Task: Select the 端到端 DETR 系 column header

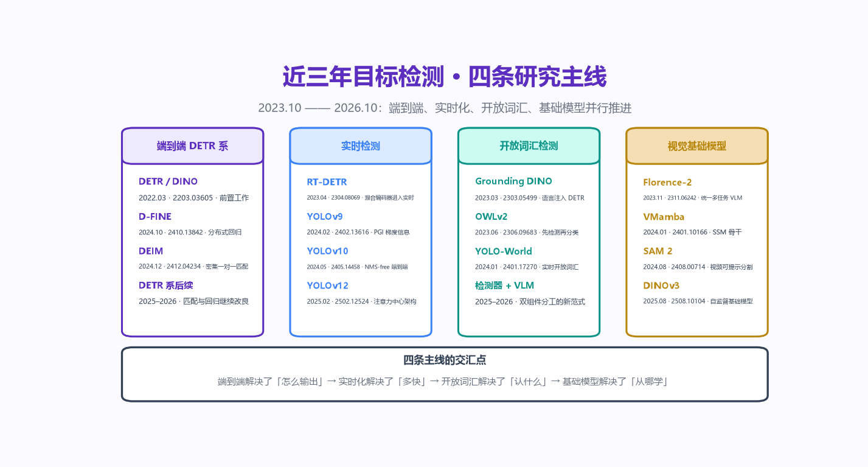Action: tap(193, 146)
